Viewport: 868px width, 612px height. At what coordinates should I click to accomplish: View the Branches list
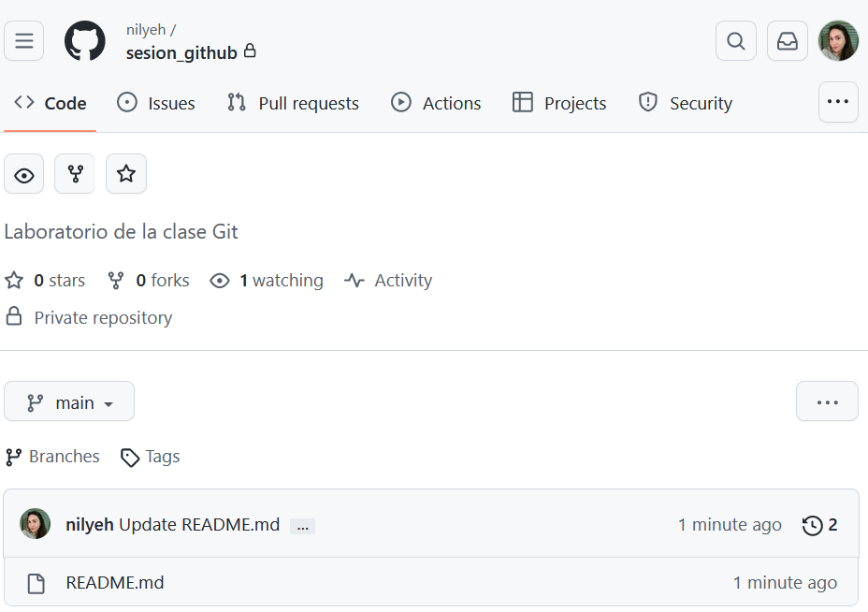pos(52,456)
